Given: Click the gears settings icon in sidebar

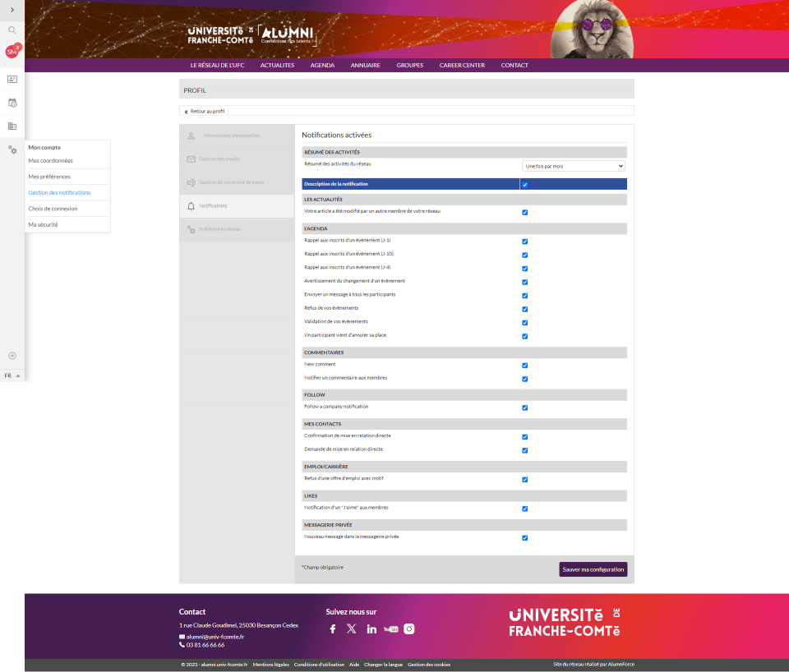Looking at the screenshot, I should click(x=12, y=150).
